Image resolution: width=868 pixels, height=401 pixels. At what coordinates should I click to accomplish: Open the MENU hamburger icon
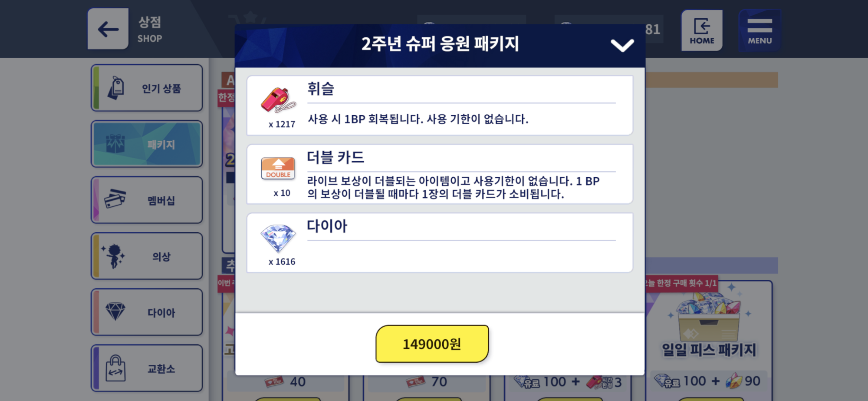pos(759,30)
